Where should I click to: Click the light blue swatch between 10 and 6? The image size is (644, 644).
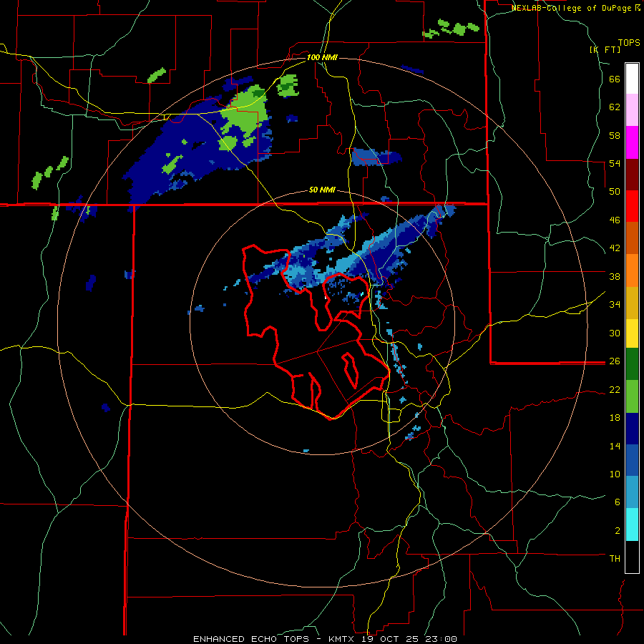tap(632, 492)
